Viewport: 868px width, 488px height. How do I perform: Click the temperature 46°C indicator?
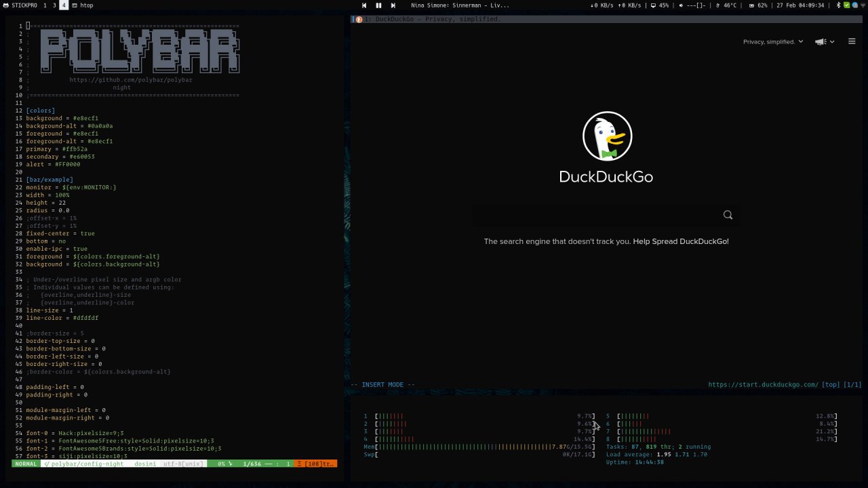[x=726, y=5]
